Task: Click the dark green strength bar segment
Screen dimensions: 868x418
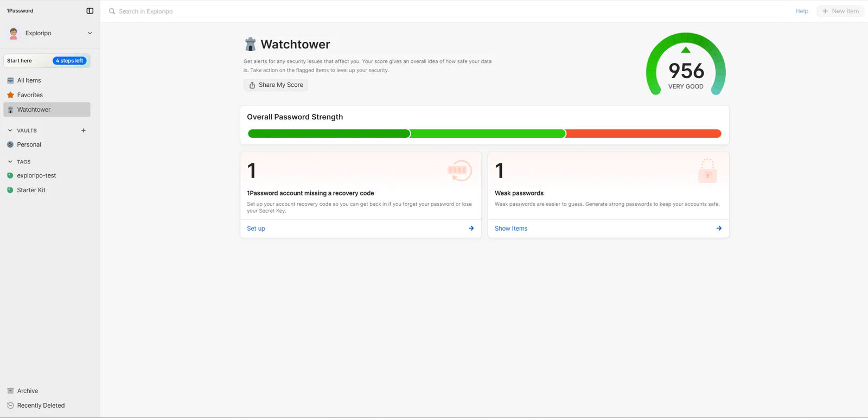Action: pos(329,134)
